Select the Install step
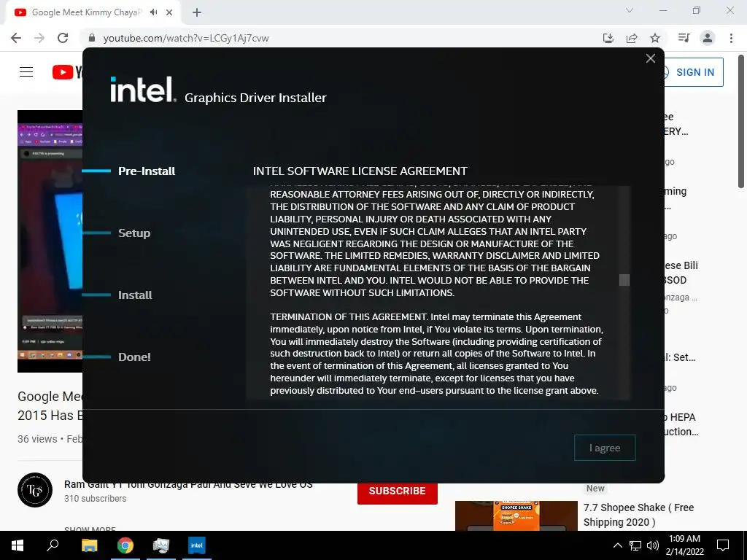The height and width of the screenshot is (560, 747). (x=135, y=295)
